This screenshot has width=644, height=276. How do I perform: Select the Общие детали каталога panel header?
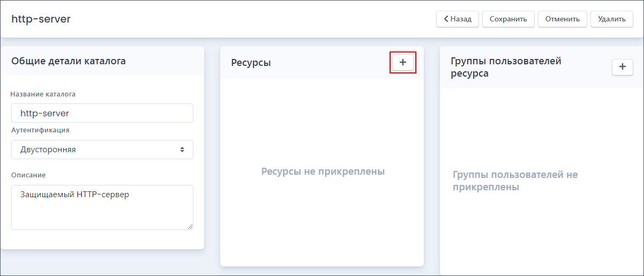[69, 61]
